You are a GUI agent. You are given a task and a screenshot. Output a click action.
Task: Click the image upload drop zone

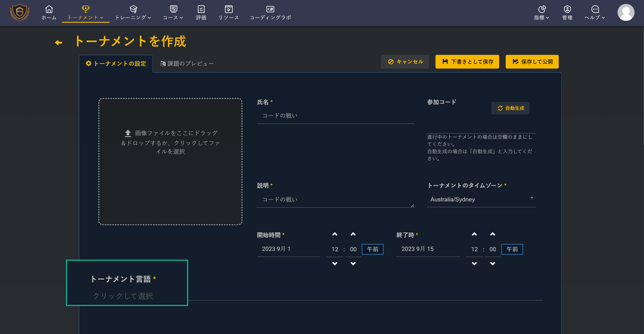(170, 161)
